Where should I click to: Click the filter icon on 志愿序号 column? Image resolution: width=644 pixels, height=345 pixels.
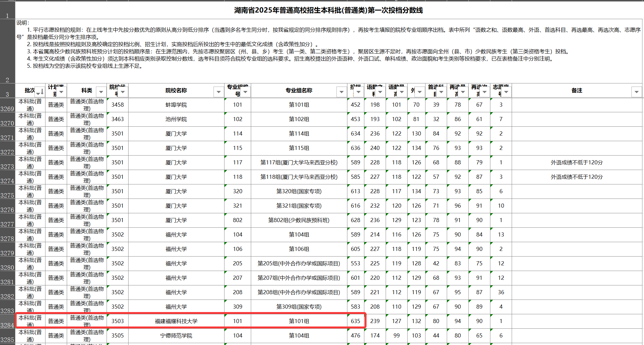point(506,92)
